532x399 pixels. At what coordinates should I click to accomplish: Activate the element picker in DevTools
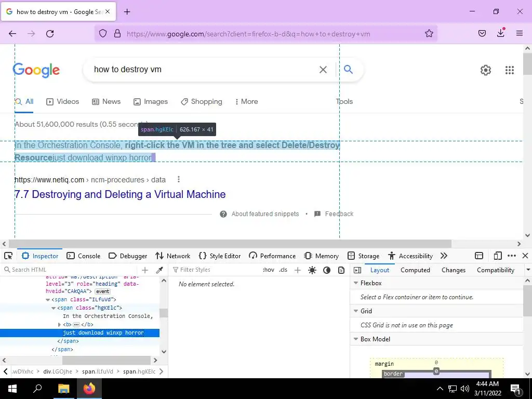8,256
